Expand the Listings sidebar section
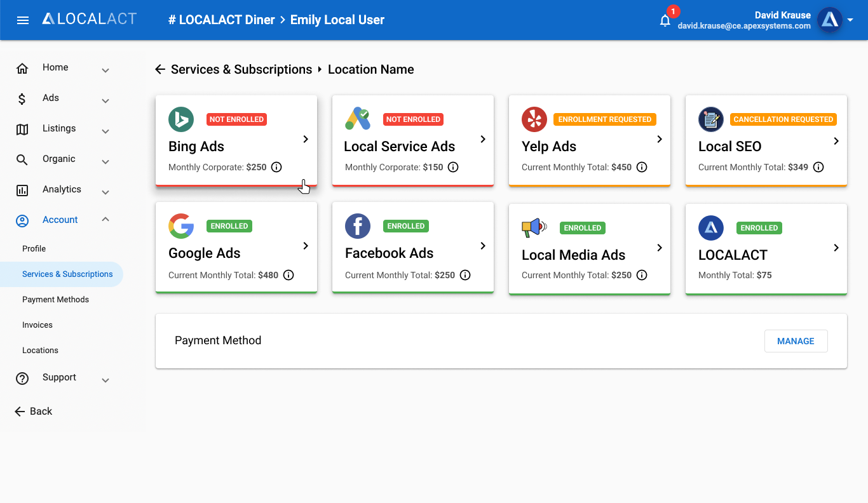868x503 pixels. coord(105,131)
